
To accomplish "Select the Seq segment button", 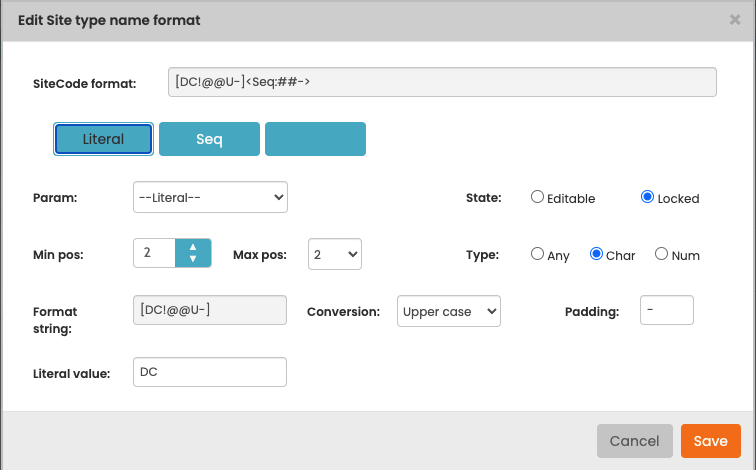I will 209,139.
